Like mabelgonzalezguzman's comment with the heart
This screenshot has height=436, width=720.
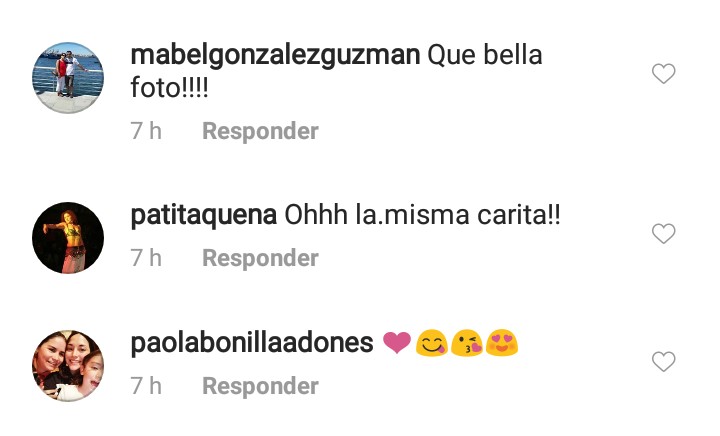pos(664,73)
